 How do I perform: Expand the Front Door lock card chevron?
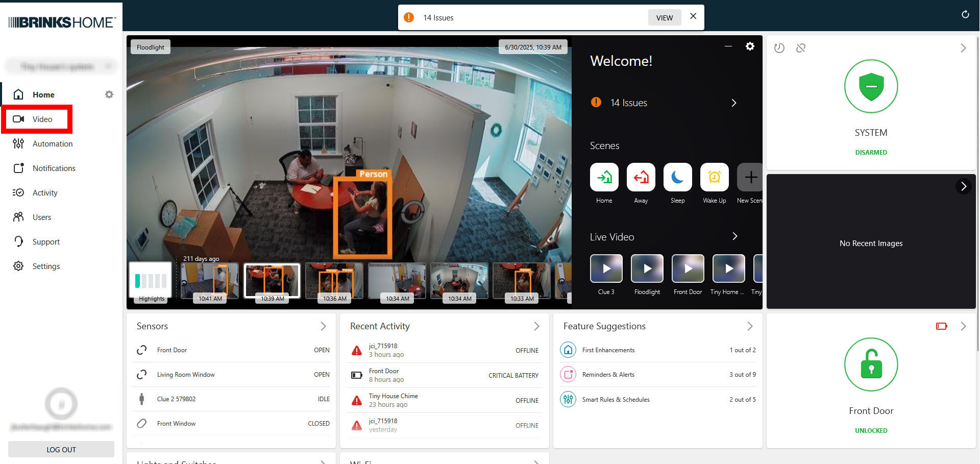tap(963, 326)
